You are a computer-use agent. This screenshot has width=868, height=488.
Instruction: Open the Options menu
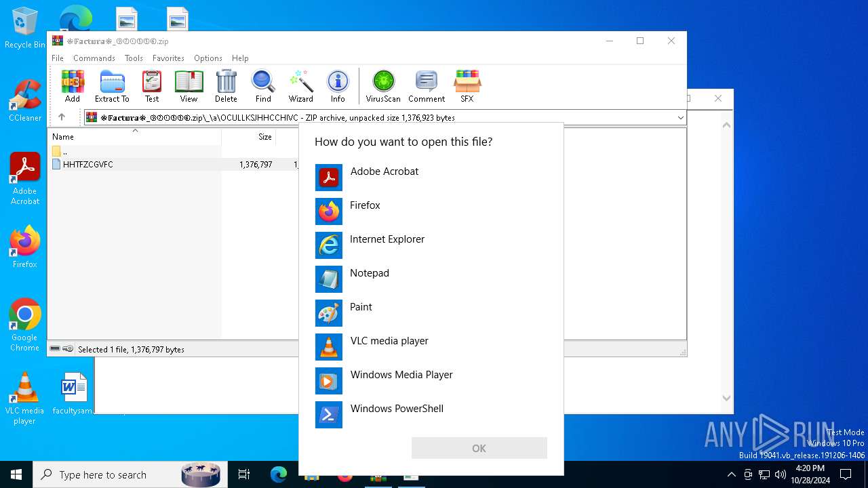208,58
